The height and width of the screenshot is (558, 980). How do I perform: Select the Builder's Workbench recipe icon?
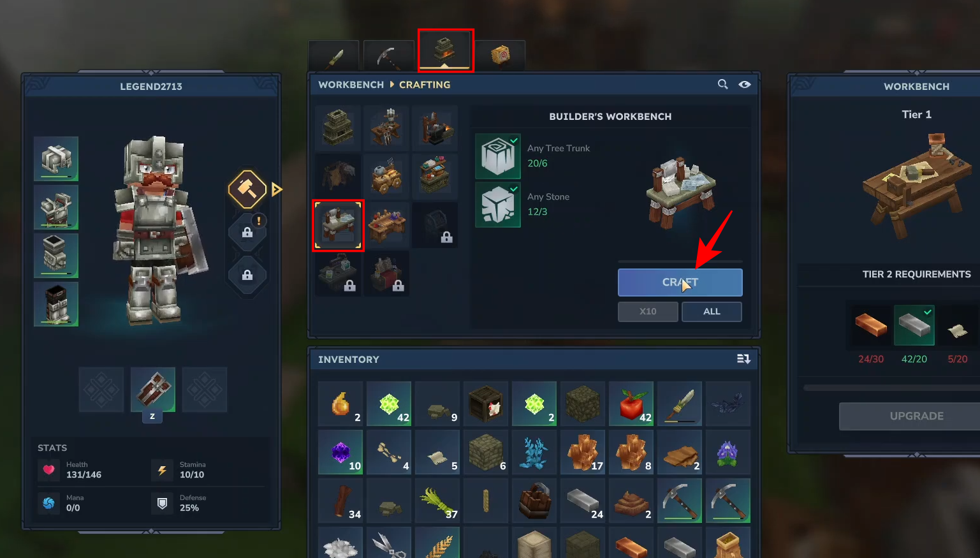(x=338, y=225)
